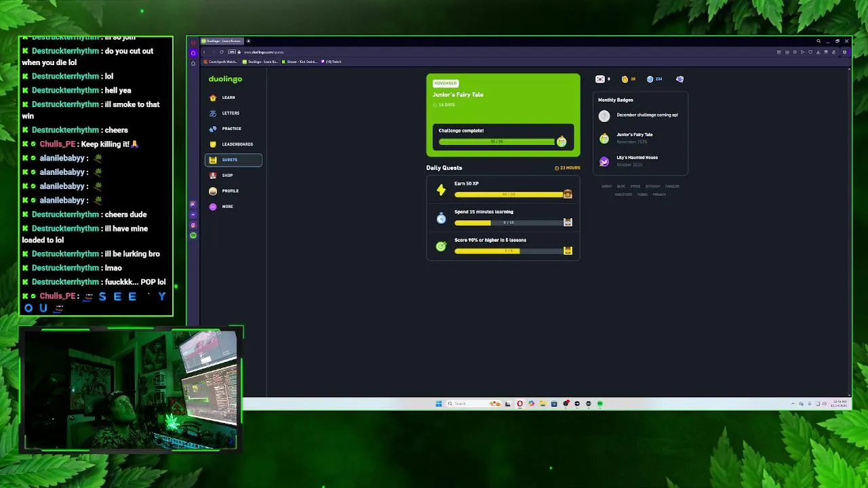Click the gems counter showing 234

654,79
